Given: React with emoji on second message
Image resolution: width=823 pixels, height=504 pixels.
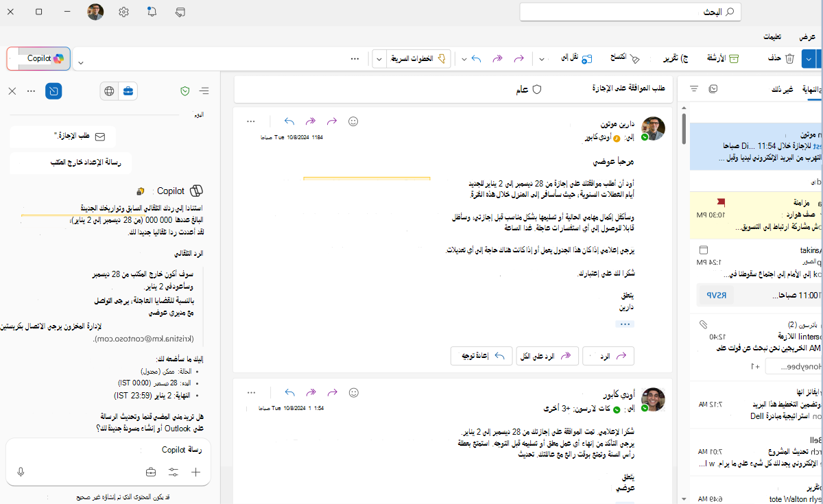Looking at the screenshot, I should pyautogui.click(x=354, y=393).
